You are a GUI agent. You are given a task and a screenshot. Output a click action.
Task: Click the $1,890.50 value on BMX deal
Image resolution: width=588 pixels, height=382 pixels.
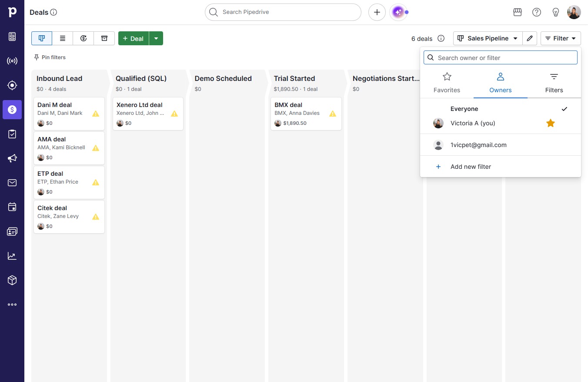295,123
